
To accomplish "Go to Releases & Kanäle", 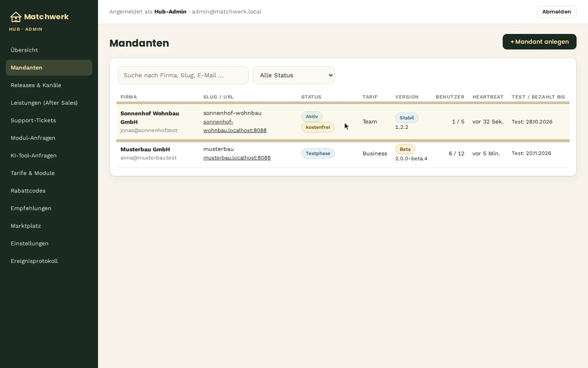I will 49,85.
